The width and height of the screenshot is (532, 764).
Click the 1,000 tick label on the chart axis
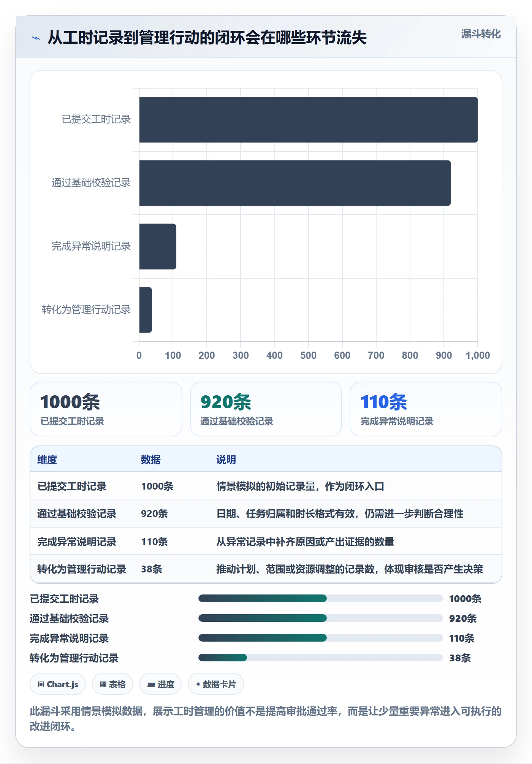pos(478,355)
